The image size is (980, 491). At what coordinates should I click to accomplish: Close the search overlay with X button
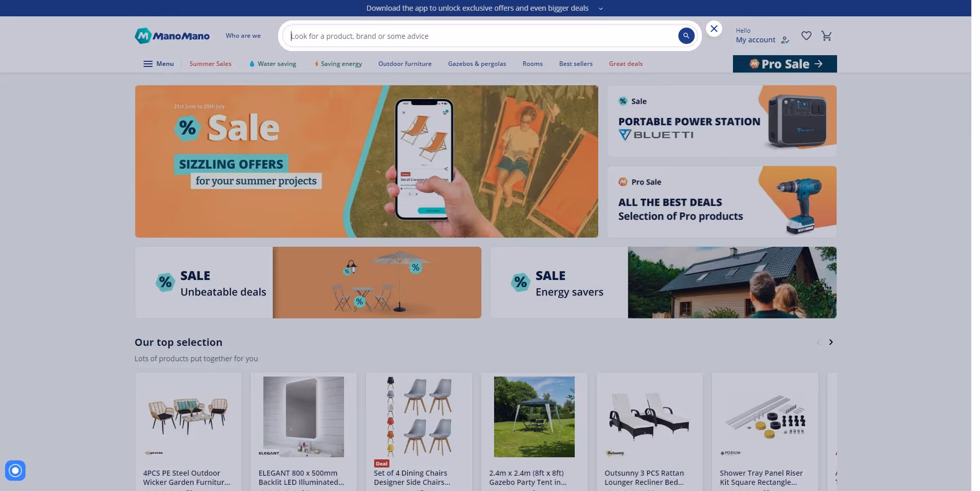click(714, 29)
